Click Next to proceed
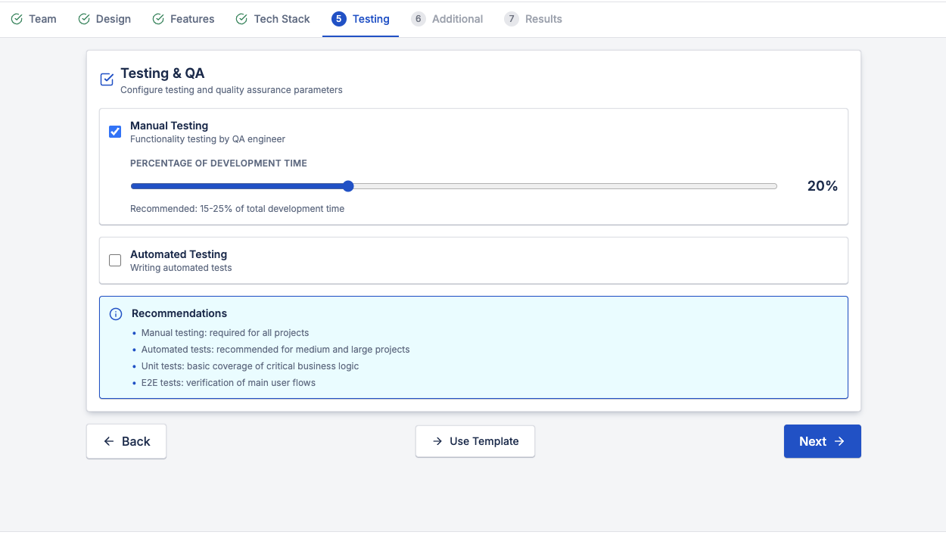Viewport: 946px width, 560px height. click(x=822, y=441)
